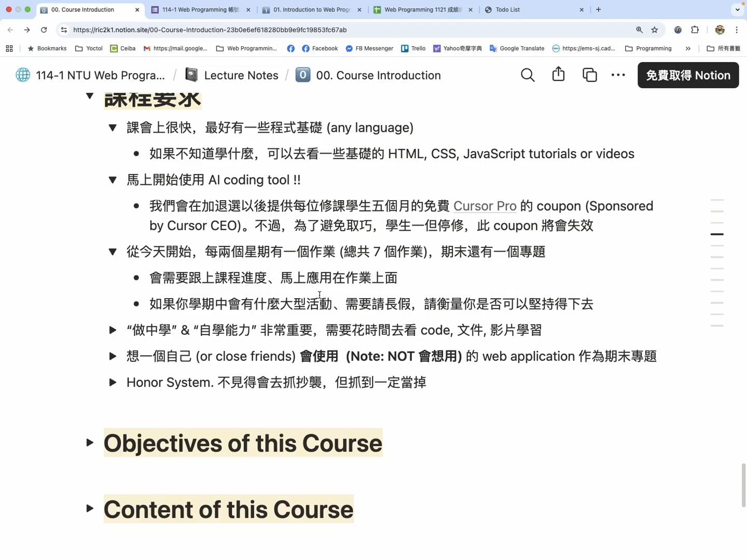
Task: Click the 免費取得 Notion button
Action: [688, 75]
